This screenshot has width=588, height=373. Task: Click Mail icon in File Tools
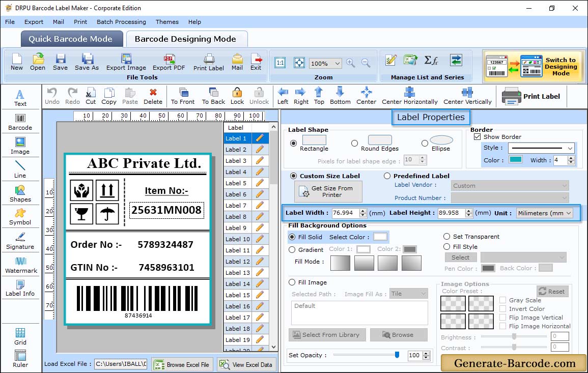coord(237,62)
